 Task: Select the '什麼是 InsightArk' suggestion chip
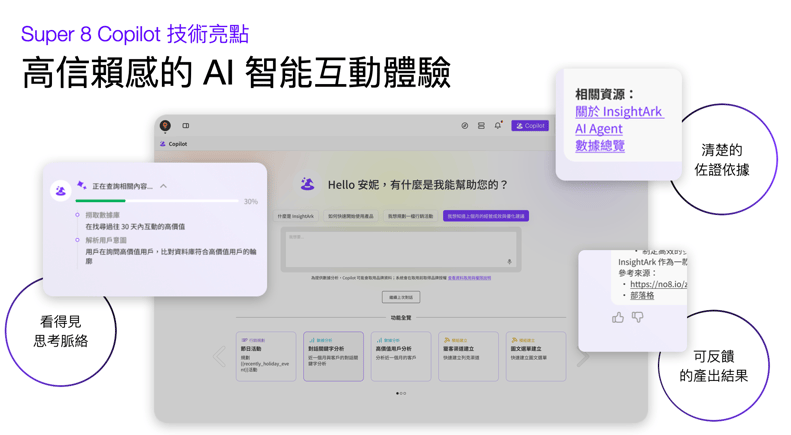296,216
